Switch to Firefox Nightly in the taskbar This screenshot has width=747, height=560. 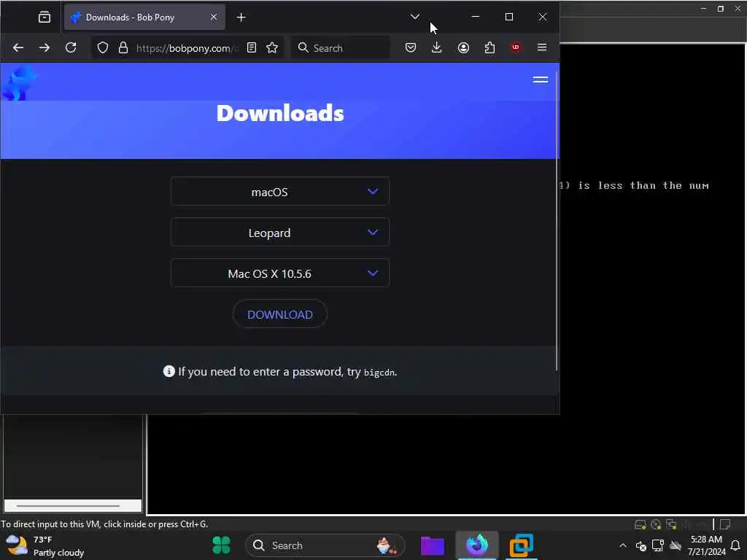[477, 545]
